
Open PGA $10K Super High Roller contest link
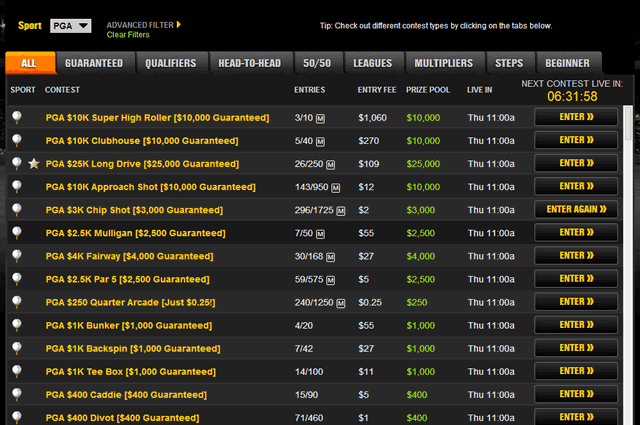tap(158, 118)
